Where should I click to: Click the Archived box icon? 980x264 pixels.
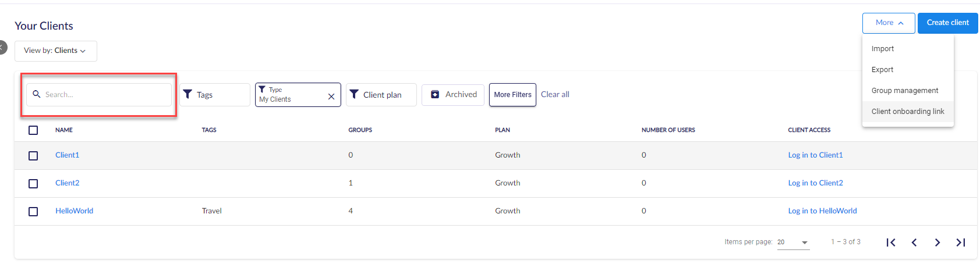click(x=435, y=94)
